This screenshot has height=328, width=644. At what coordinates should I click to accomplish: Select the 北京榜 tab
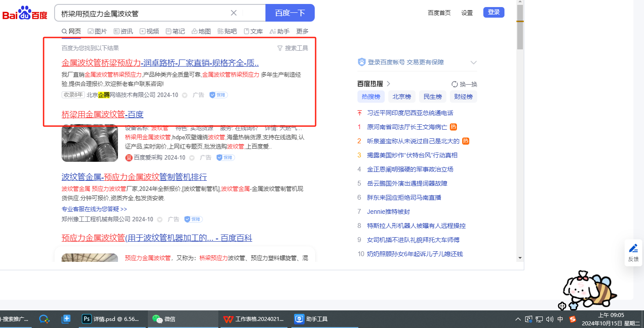click(x=401, y=97)
